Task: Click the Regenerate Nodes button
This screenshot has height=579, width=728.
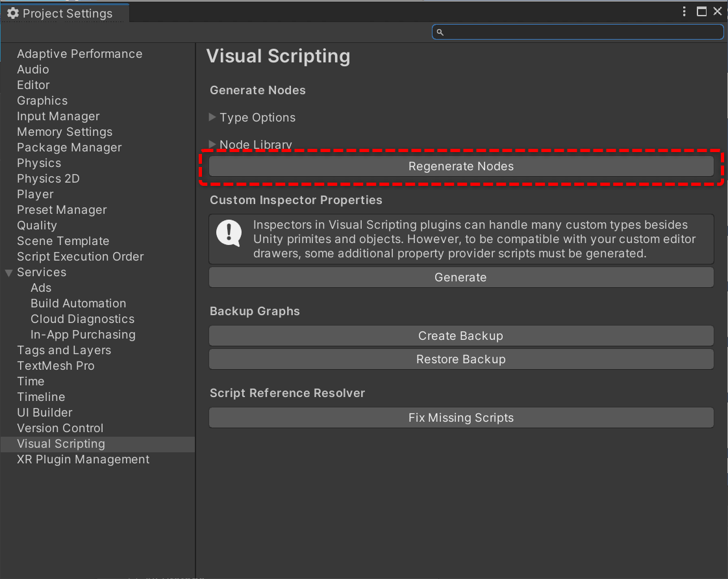Action: [x=461, y=166]
